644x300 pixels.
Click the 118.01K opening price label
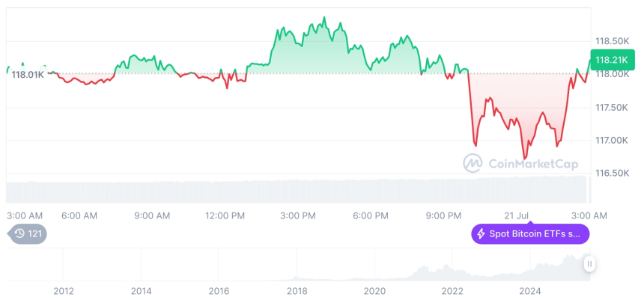(28, 74)
